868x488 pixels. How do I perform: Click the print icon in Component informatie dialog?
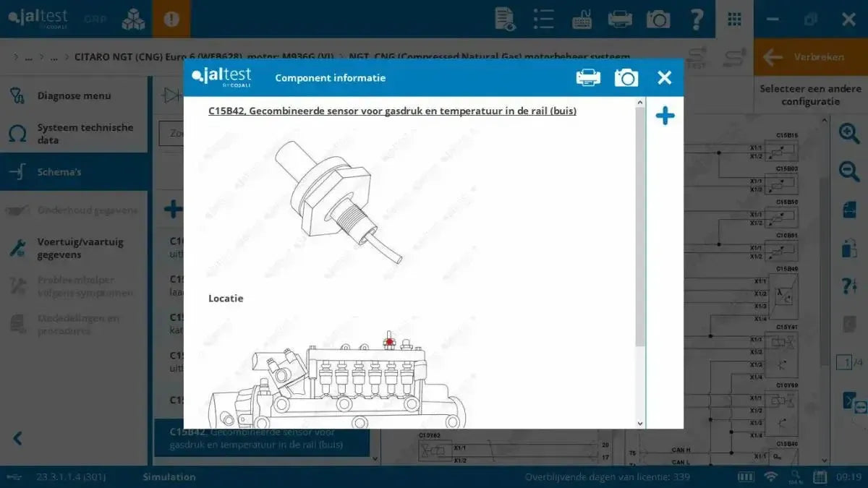pos(588,77)
